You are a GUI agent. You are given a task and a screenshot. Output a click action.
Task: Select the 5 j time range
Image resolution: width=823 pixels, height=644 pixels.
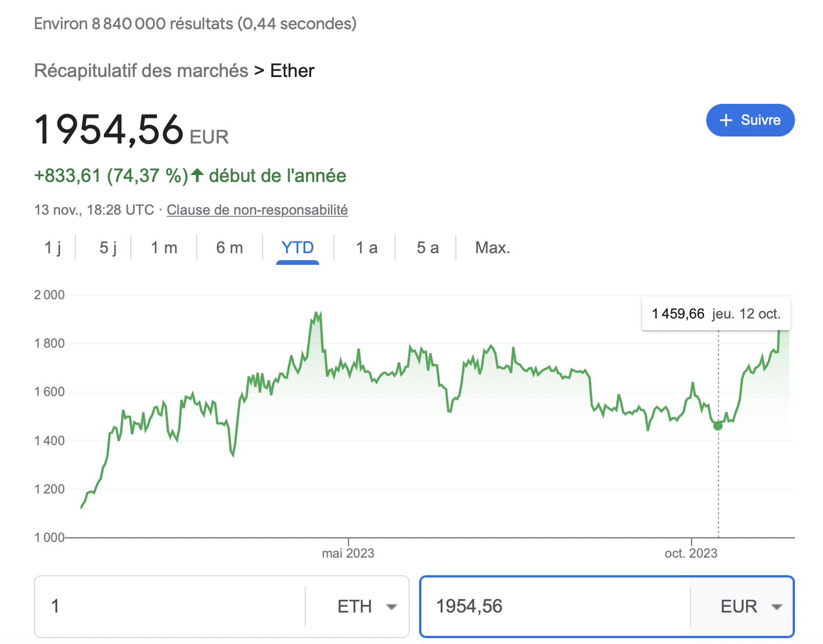108,248
